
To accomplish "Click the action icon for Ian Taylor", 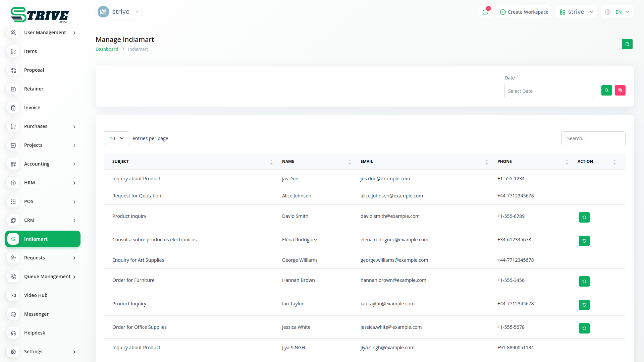I will [x=584, y=305].
